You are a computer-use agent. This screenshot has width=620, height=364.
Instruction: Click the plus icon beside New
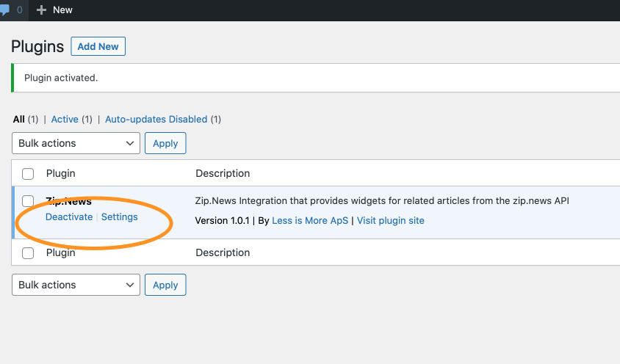pyautogui.click(x=42, y=10)
